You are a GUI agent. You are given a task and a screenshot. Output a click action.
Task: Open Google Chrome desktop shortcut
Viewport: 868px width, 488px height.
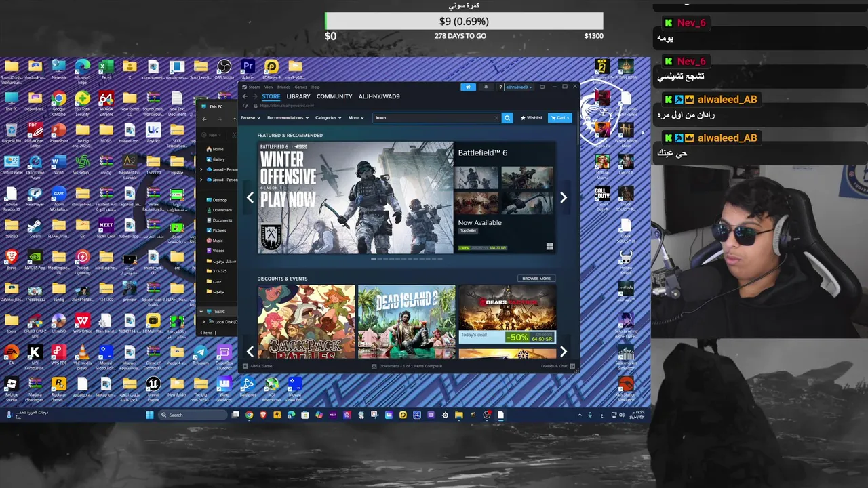pyautogui.click(x=59, y=102)
